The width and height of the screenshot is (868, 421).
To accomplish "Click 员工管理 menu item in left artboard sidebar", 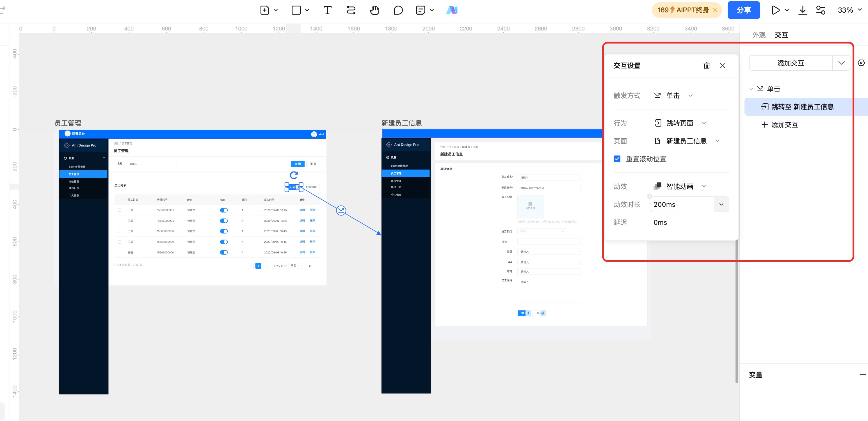I will 83,174.
